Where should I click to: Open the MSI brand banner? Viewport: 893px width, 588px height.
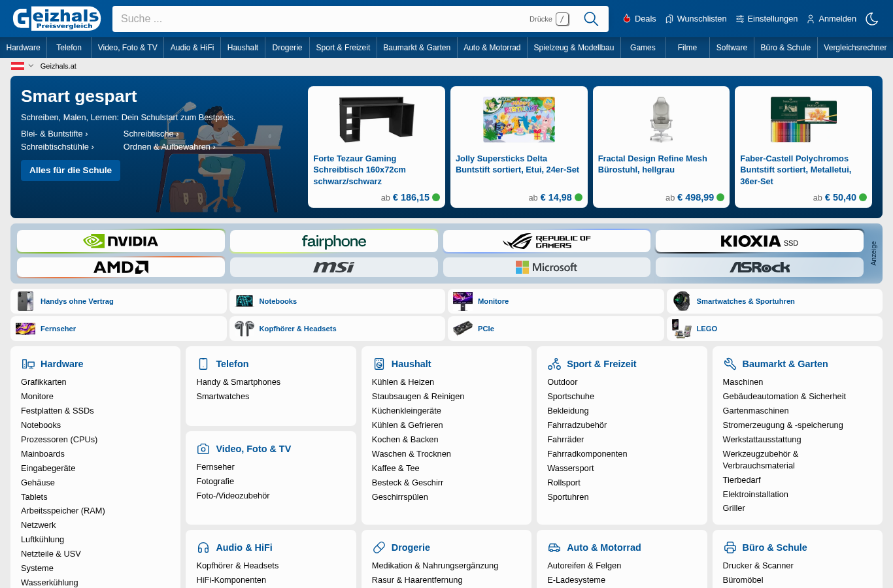pos(334,267)
